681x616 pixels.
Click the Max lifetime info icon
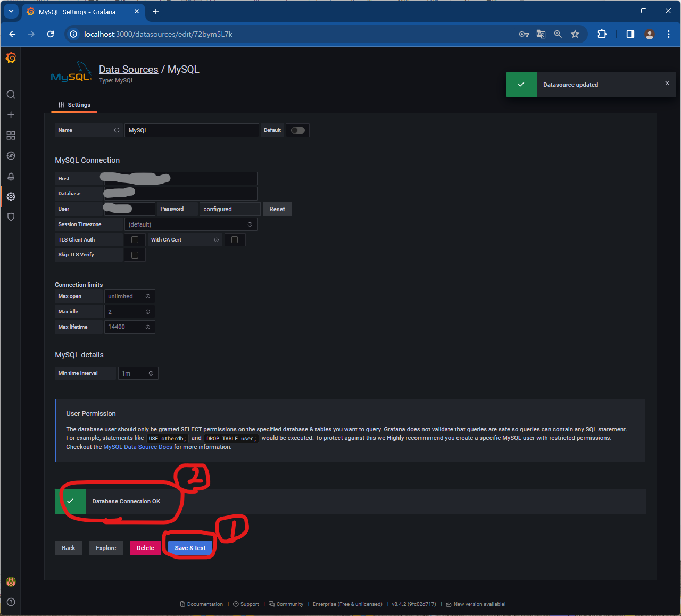coord(148,327)
